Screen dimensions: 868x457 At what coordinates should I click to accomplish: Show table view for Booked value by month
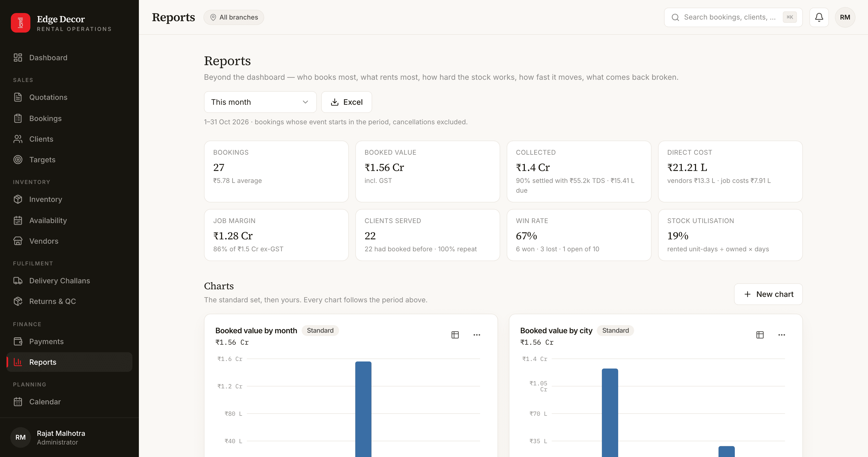coord(455,335)
